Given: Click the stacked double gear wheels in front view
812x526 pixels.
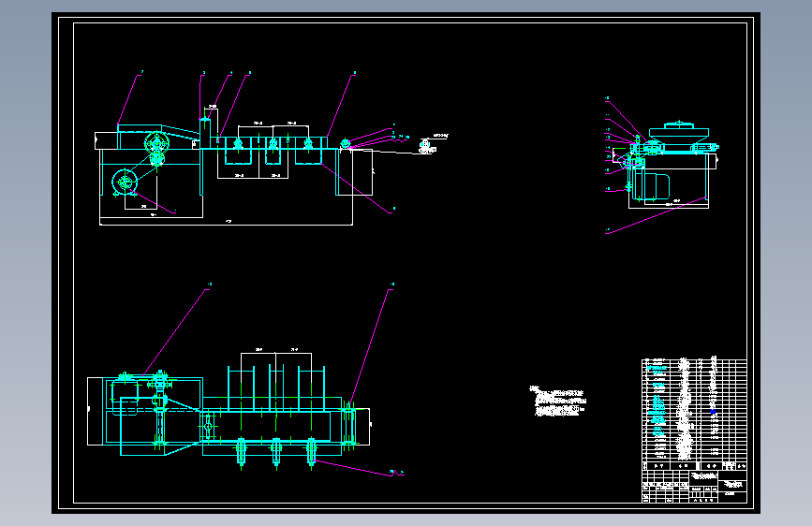Looking at the screenshot, I should click(157, 149).
